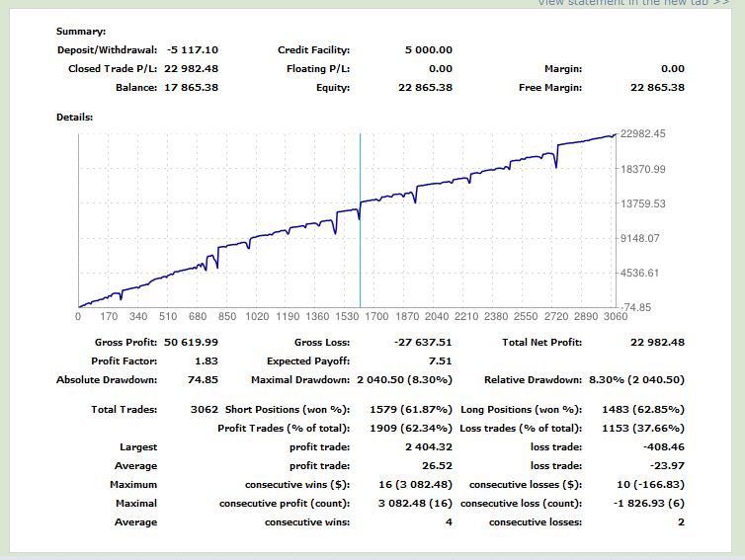Click the x-axis tick label 3060
The image size is (745, 560).
coord(616,316)
